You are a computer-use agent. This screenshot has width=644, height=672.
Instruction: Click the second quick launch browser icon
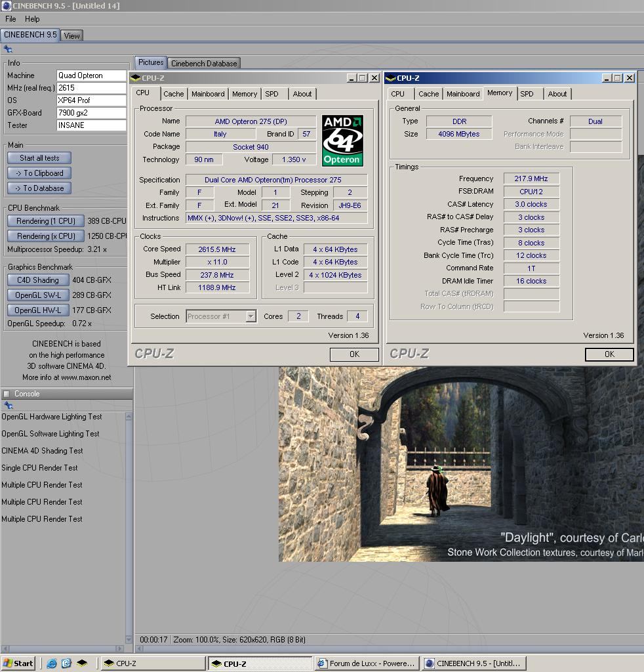pos(66,663)
